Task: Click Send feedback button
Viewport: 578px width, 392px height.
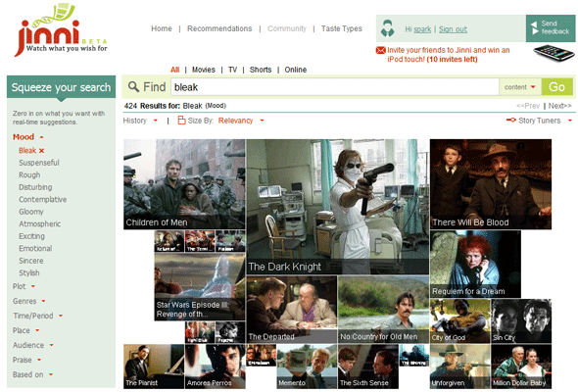Action: (x=550, y=28)
